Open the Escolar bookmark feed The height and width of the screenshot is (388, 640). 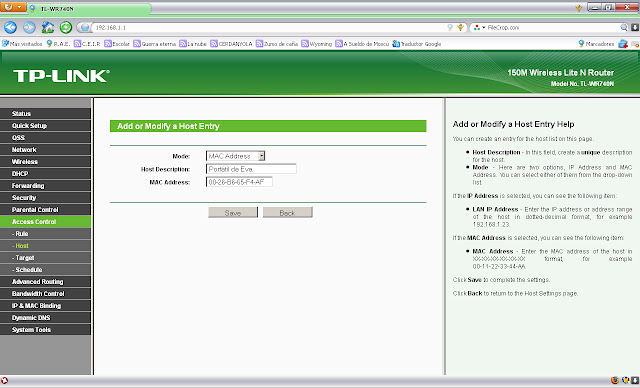point(117,44)
